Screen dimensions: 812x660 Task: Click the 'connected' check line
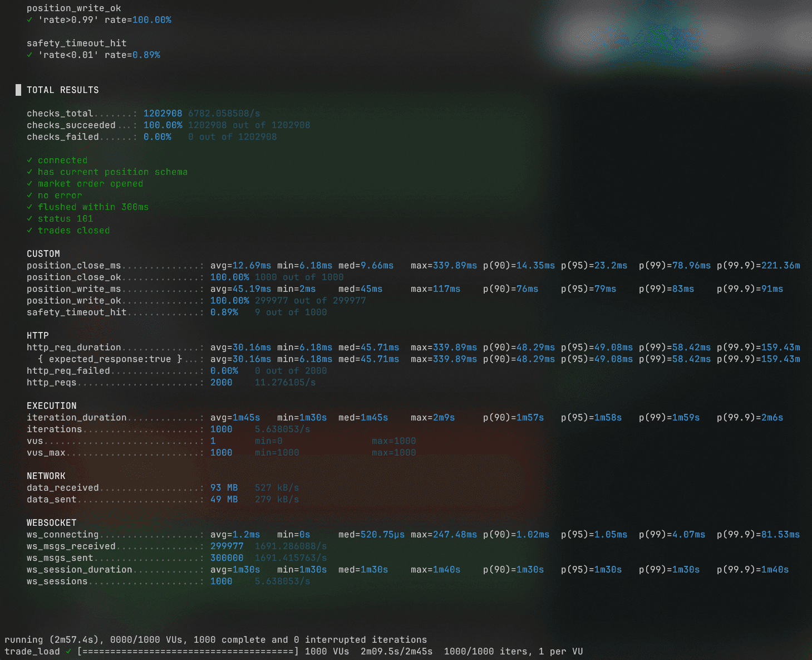click(x=57, y=160)
